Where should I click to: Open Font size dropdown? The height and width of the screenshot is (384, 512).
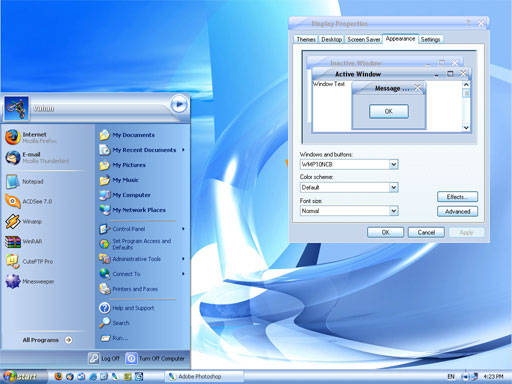[x=394, y=211]
